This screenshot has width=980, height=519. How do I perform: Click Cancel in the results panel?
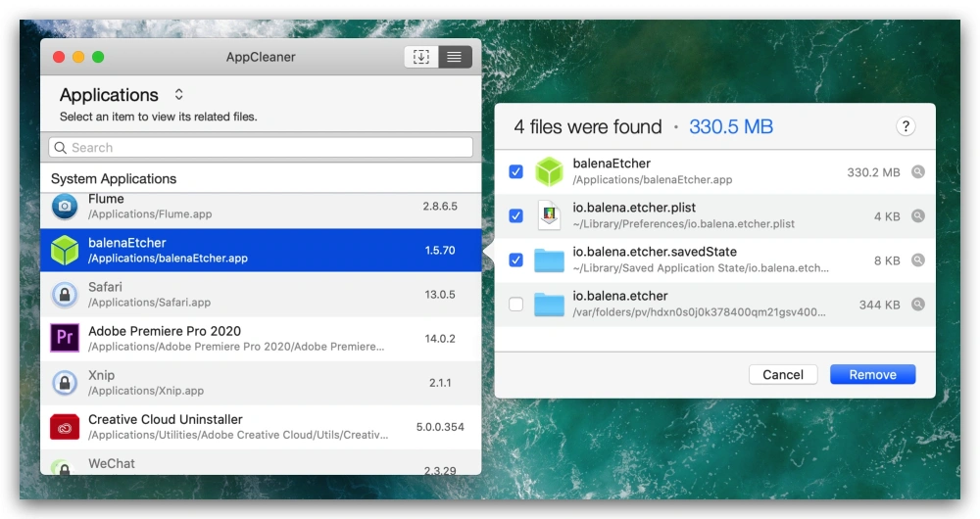point(783,375)
